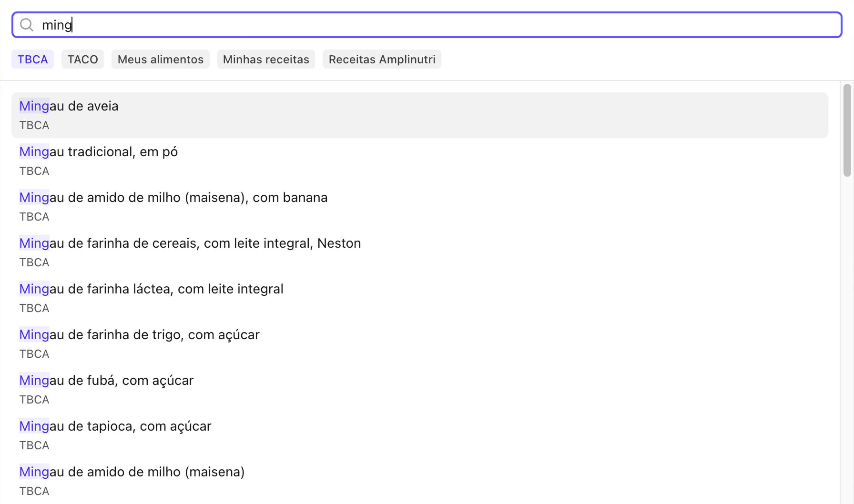Viewport: 854px width, 504px height.
Task: Select the Receitas Amplinutri filter
Action: click(382, 59)
